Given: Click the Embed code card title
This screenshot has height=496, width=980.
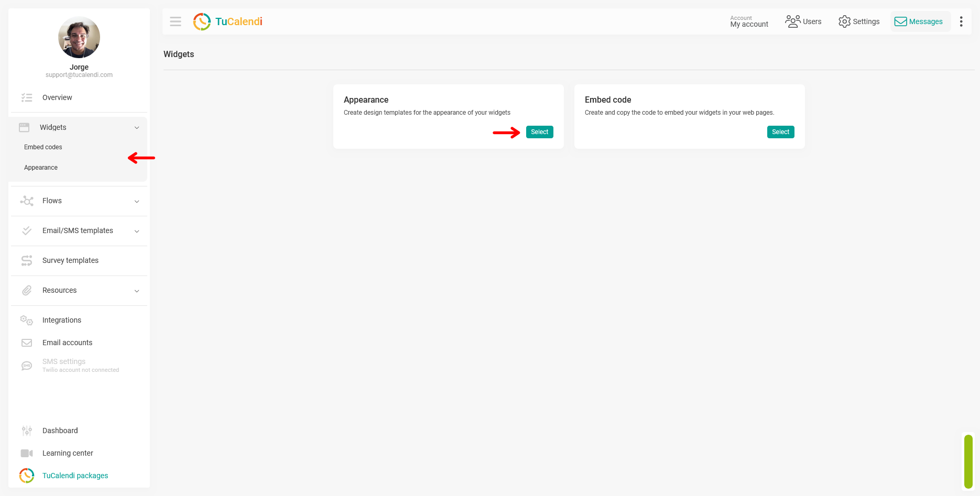Looking at the screenshot, I should point(608,100).
